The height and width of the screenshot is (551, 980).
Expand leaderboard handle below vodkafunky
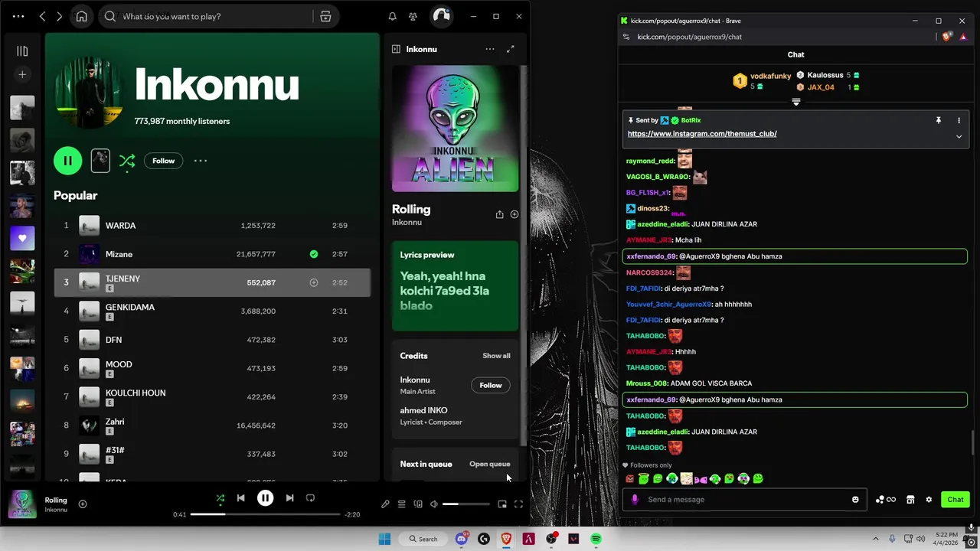[796, 102]
